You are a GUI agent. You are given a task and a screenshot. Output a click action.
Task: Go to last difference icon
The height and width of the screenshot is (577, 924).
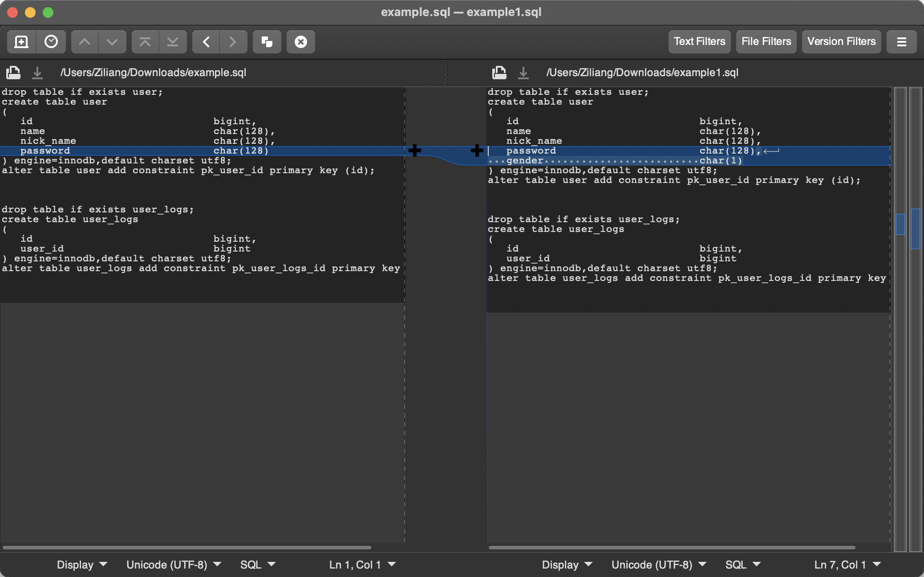[x=173, y=42]
